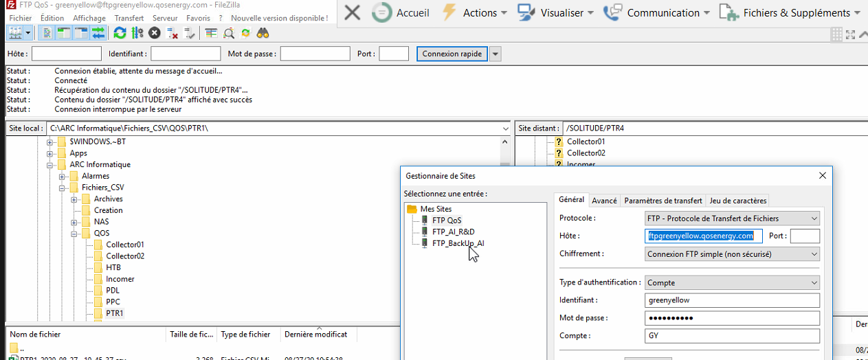Click the Connexion rapide button
Image resolution: width=868 pixels, height=360 pixels.
[x=452, y=54]
